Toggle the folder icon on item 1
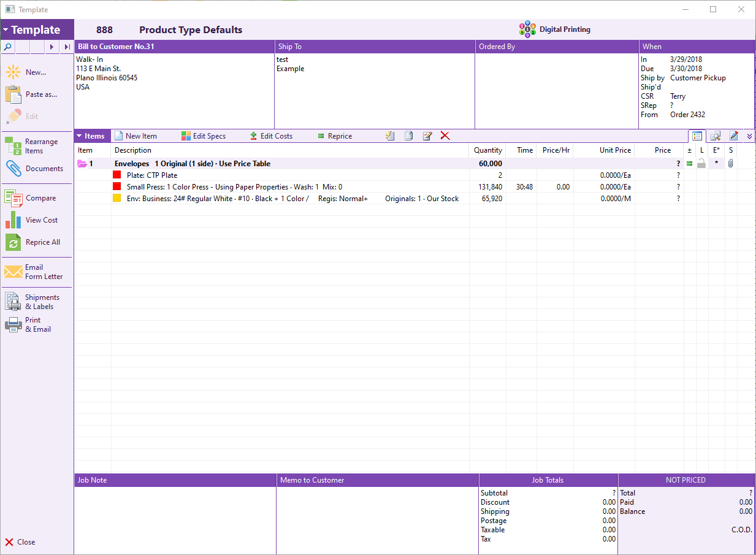Viewport: 756px width, 555px height. click(x=83, y=163)
